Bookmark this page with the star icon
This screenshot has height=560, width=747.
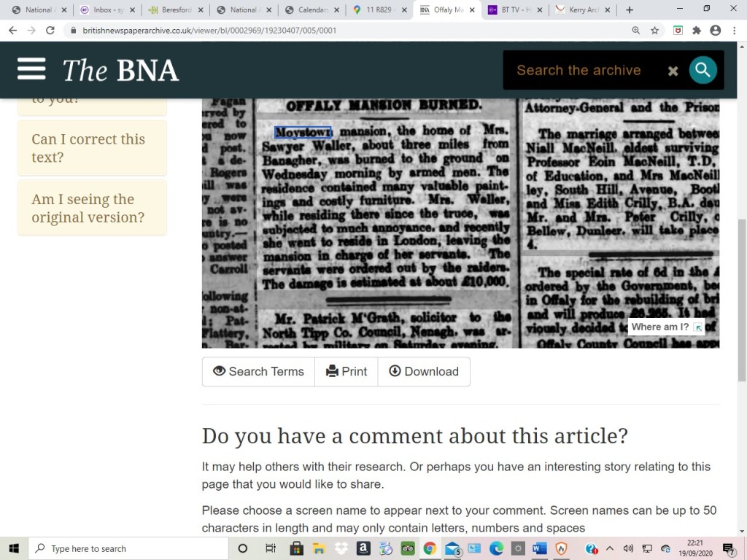[x=654, y=31]
